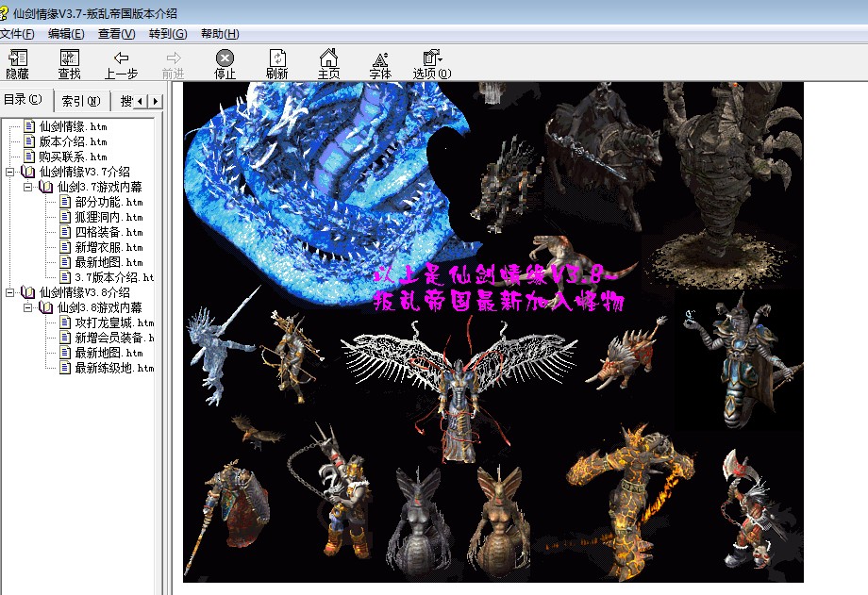Select the 仙剑3.7游戏内幕 book entry
The image size is (868, 595).
100,187
